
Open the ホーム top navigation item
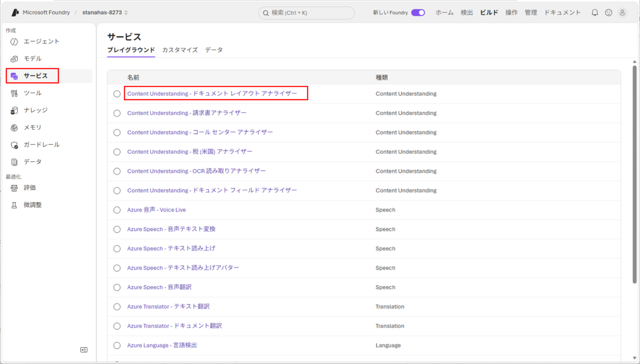445,13
